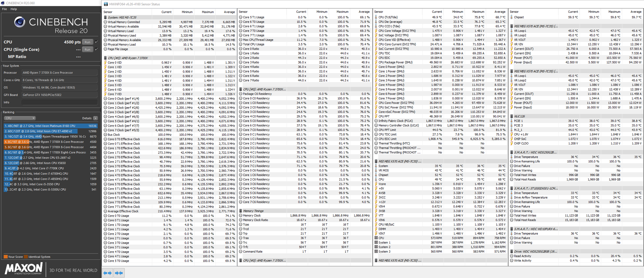
Task: Select the +12V voltage sensor row
Action: [x=440, y=202]
